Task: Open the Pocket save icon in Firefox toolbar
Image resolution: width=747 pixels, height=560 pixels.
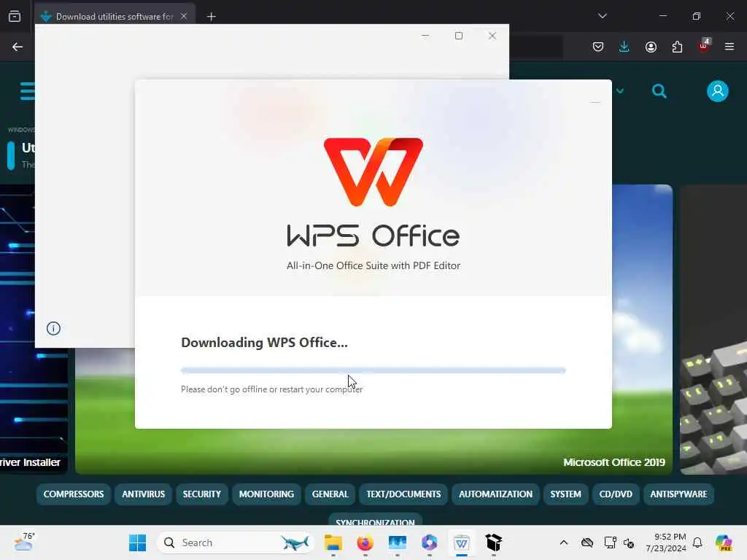Action: (598, 47)
